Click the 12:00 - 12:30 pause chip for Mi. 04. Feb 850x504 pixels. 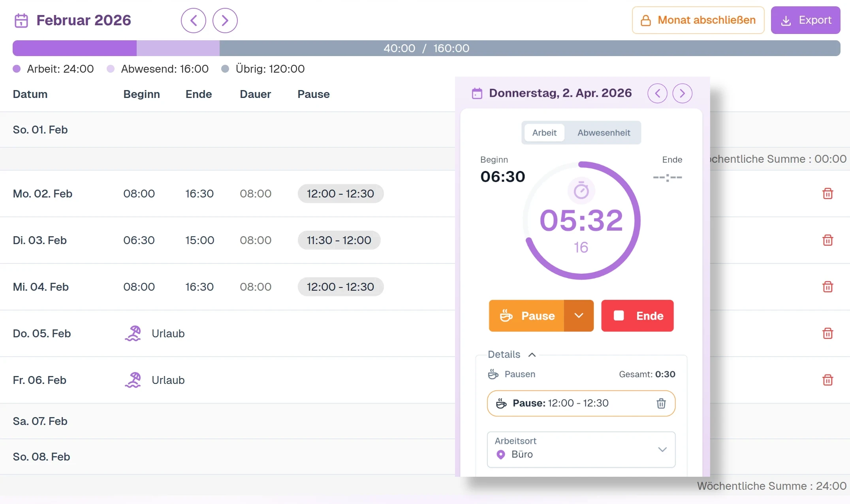340,287
